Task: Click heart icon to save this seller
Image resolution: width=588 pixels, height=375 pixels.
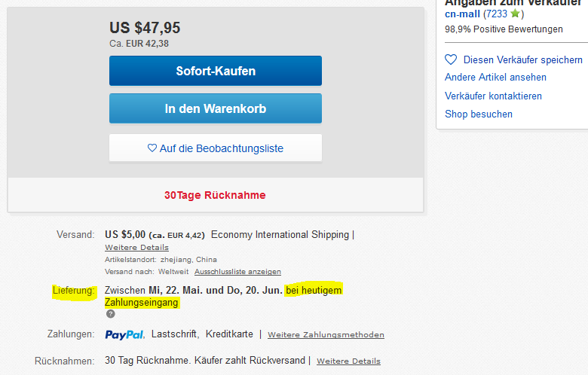Action: click(451, 59)
